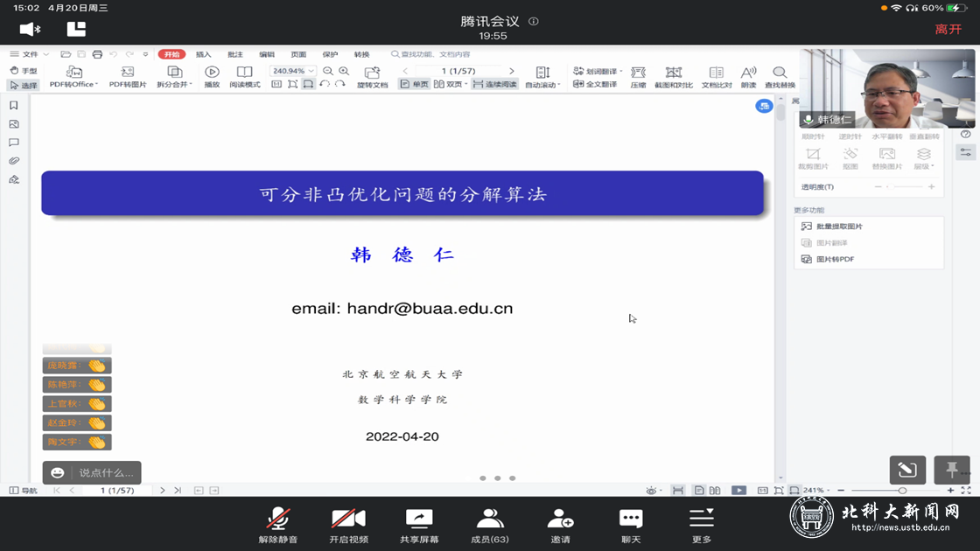Enable camera via 开启视频

coord(349,523)
